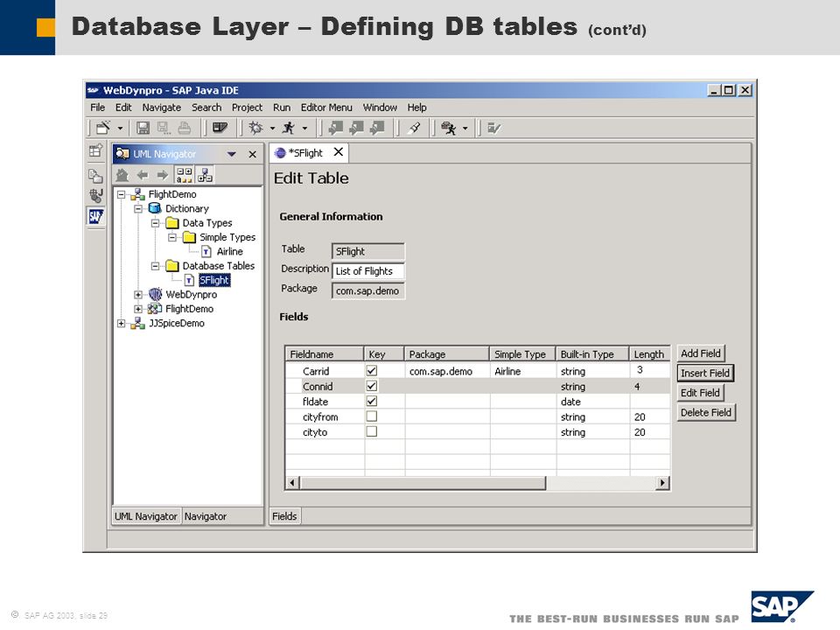Viewport: 840px width, 630px height.
Task: Click the Forward arrow in UML Navigator toolbar
Action: click(x=163, y=175)
